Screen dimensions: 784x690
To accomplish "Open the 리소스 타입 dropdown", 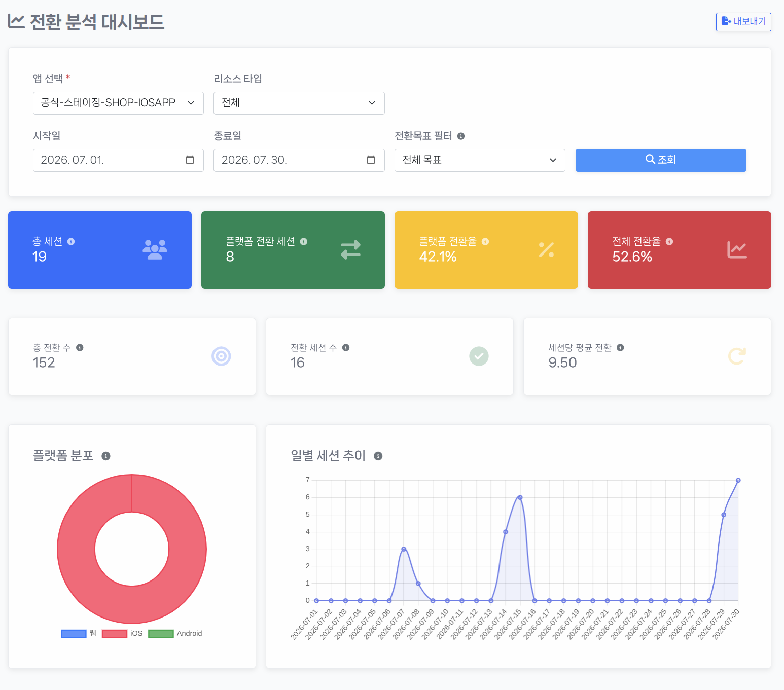I will 299,103.
